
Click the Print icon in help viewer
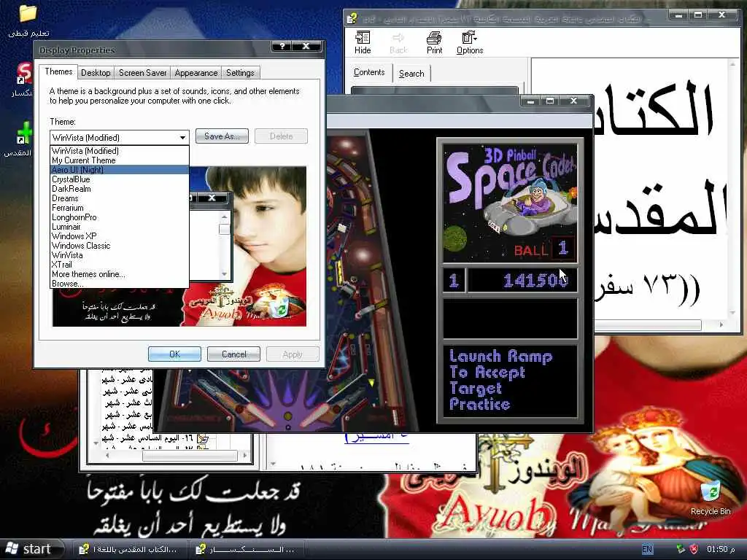tap(434, 42)
